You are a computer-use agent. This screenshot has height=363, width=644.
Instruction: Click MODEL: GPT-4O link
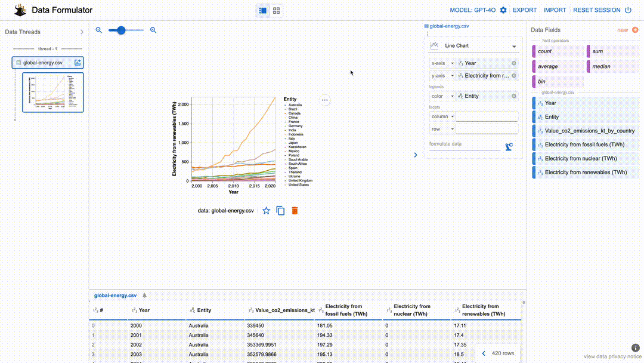coord(472,10)
